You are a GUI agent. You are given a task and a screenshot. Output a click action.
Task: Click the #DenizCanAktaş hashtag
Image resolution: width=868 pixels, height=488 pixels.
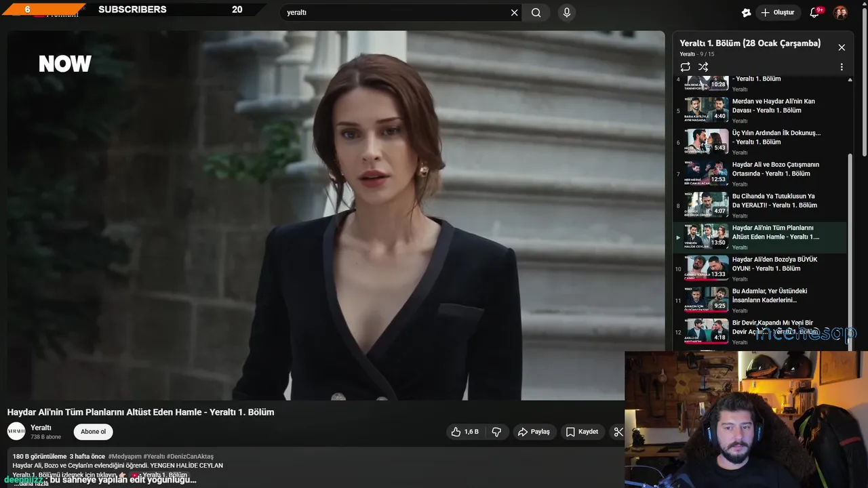click(x=190, y=456)
